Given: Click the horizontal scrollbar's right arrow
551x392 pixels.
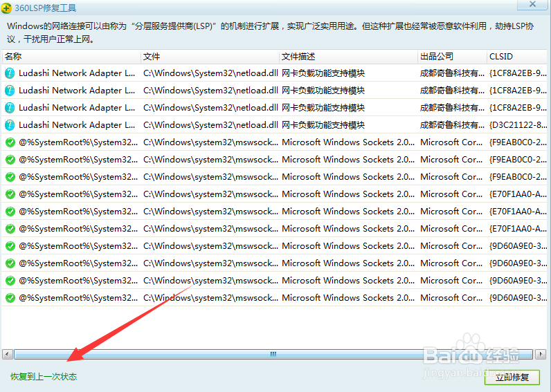Looking at the screenshot, I should [x=541, y=354].
